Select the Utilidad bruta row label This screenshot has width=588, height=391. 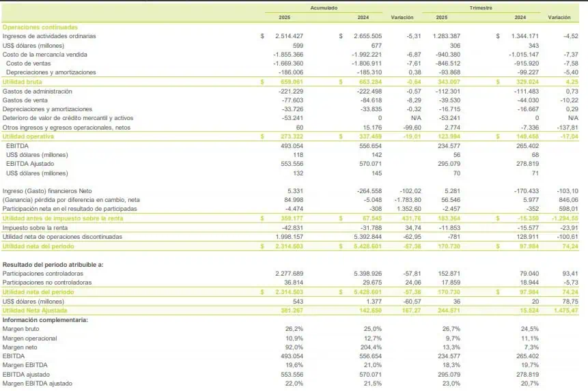(22, 82)
